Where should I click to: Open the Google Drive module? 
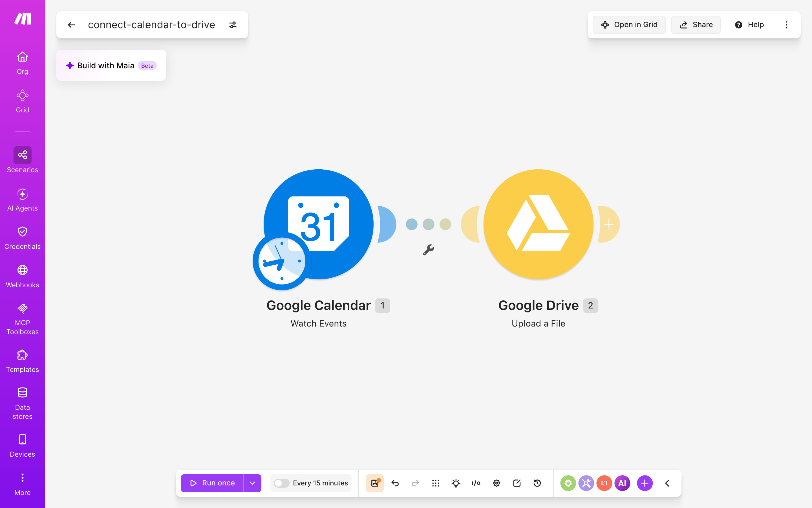pos(538,224)
